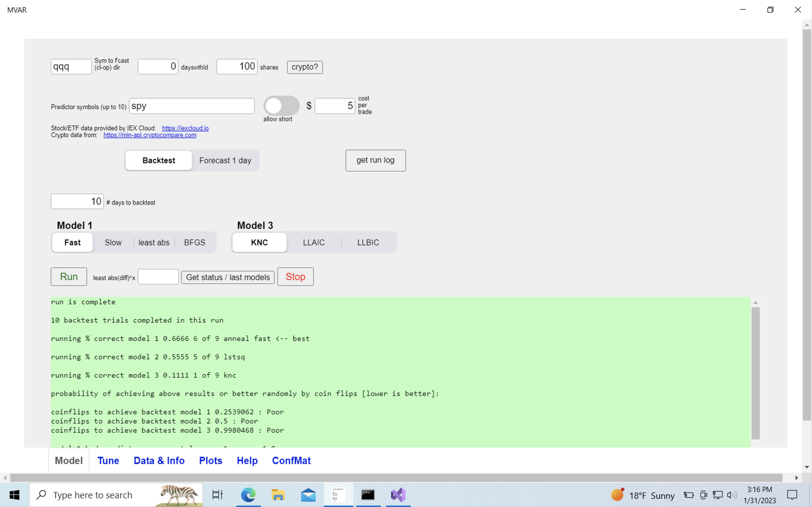The height and width of the screenshot is (507, 812).
Task: Select the LLAIC option for Model 3
Action: 314,242
